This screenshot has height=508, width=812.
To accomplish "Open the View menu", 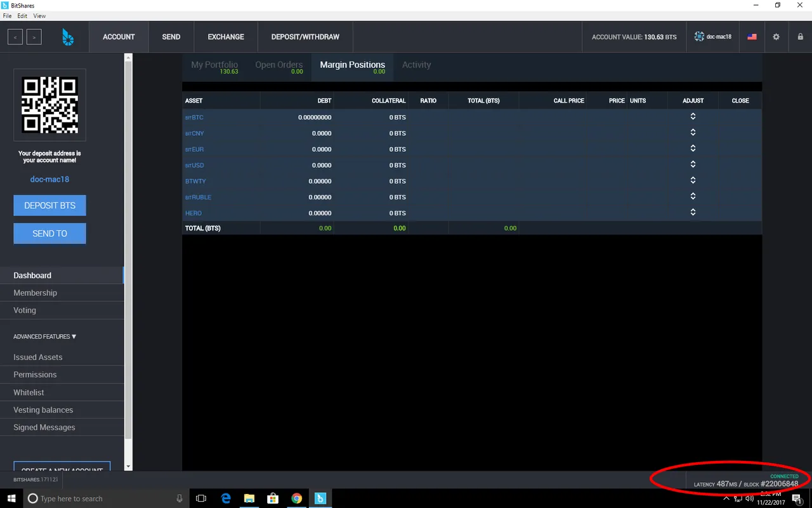I will 39,15.
